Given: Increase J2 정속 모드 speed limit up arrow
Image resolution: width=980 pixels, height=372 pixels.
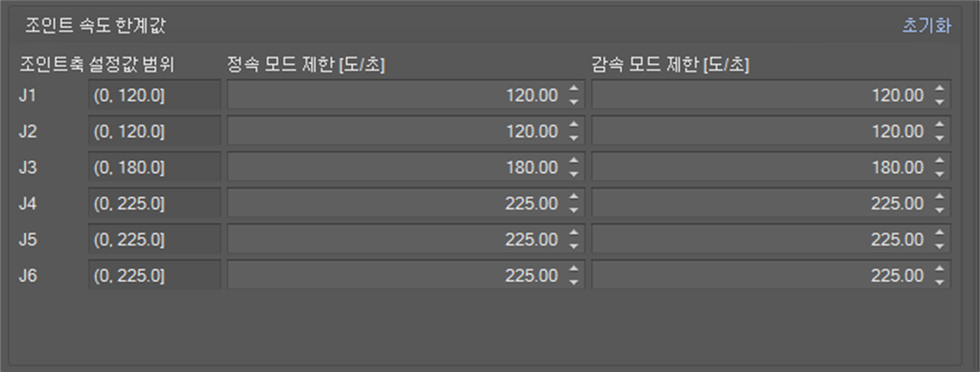Looking at the screenshot, I should pyautogui.click(x=573, y=126).
